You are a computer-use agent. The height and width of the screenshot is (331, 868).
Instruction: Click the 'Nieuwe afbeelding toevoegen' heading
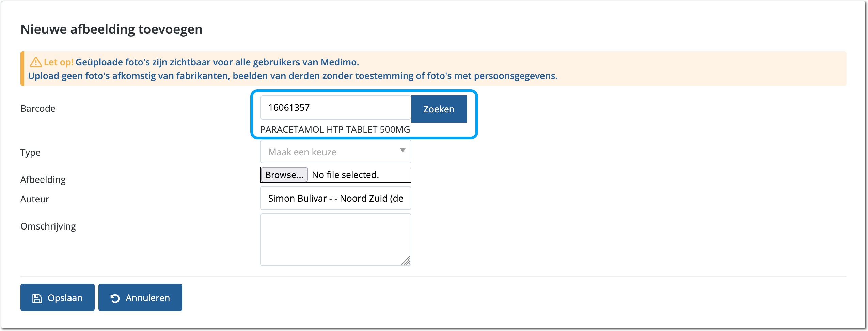(x=111, y=29)
